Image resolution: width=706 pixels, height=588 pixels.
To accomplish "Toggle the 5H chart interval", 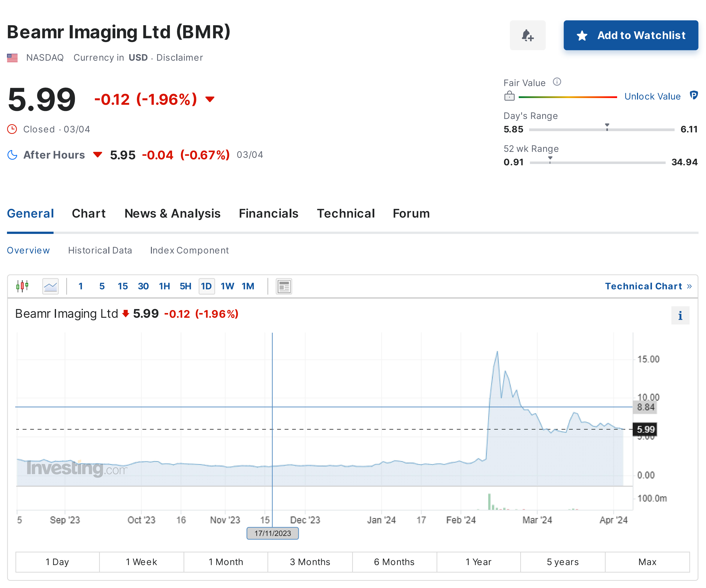I will click(185, 286).
